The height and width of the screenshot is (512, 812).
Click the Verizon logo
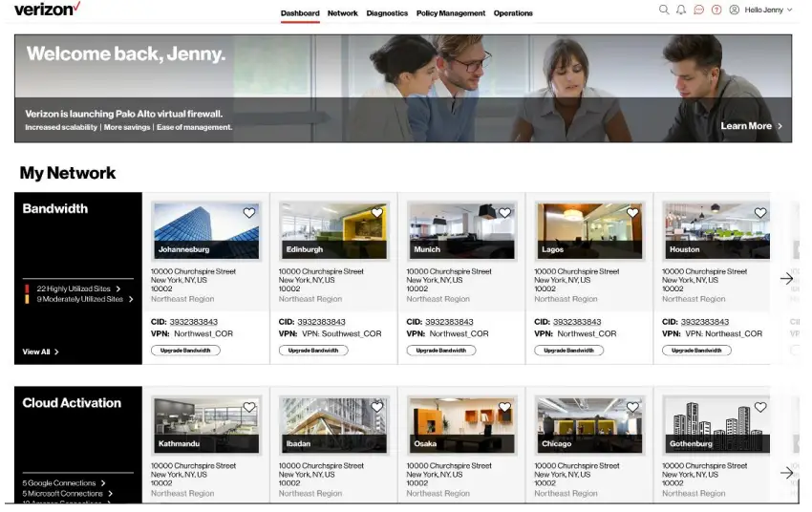click(x=47, y=9)
